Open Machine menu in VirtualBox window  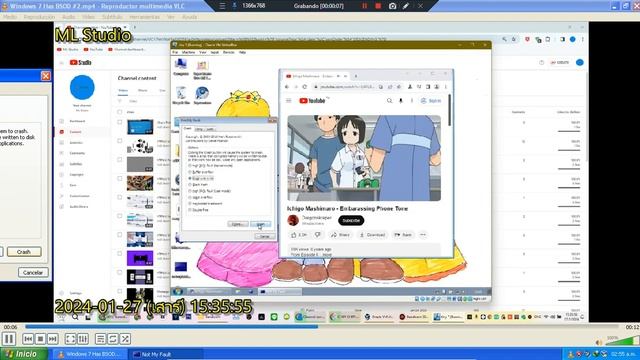(x=189, y=52)
